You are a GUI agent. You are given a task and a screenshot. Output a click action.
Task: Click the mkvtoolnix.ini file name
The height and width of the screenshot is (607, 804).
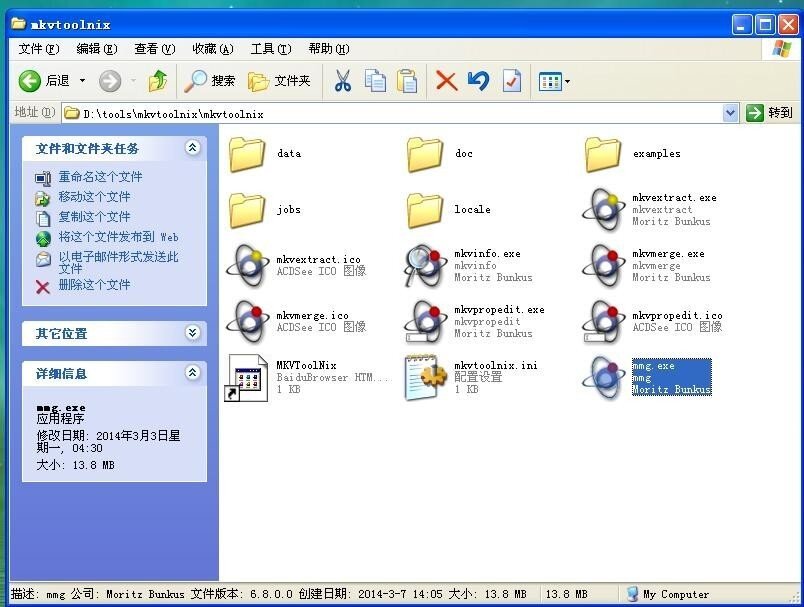pyautogui.click(x=496, y=366)
